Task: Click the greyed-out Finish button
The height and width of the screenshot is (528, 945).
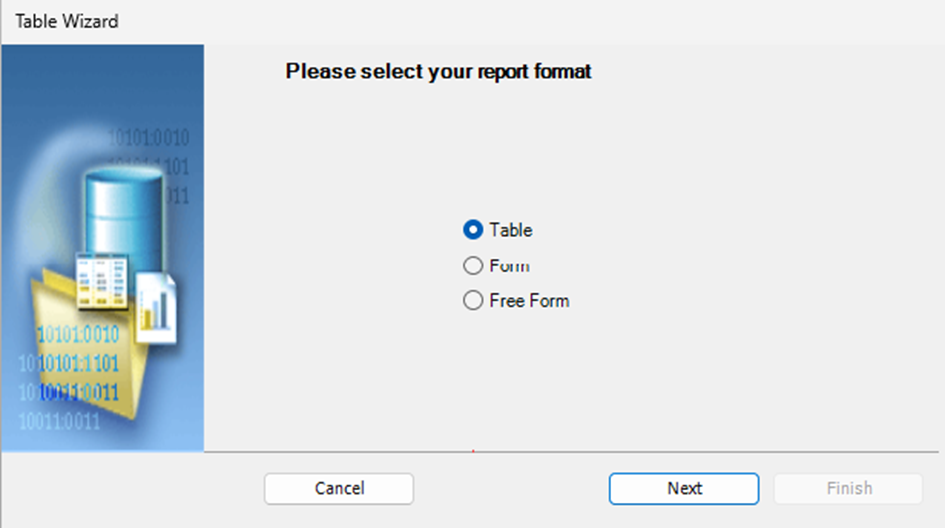Action: tap(849, 488)
